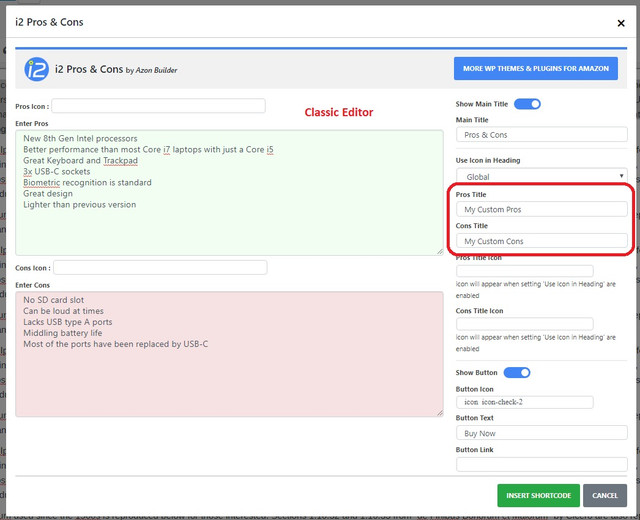The height and width of the screenshot is (520, 640).
Task: Toggle the Show Main Title switch
Action: tap(527, 104)
